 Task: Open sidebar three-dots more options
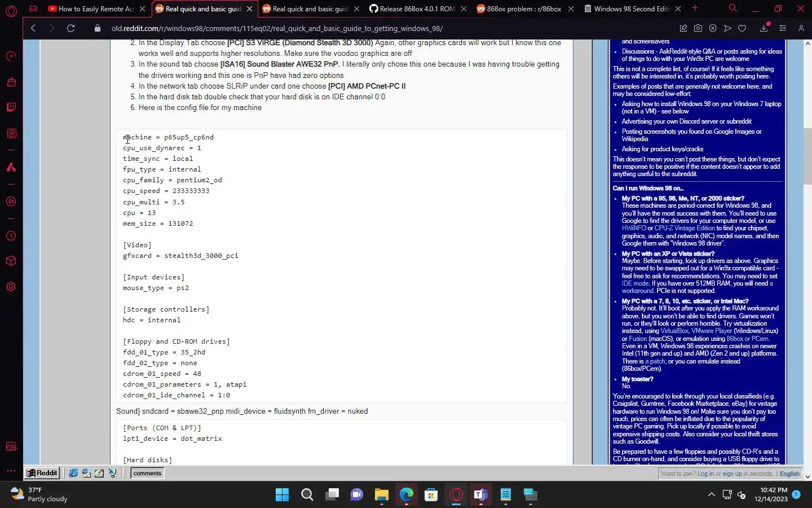coord(11,470)
